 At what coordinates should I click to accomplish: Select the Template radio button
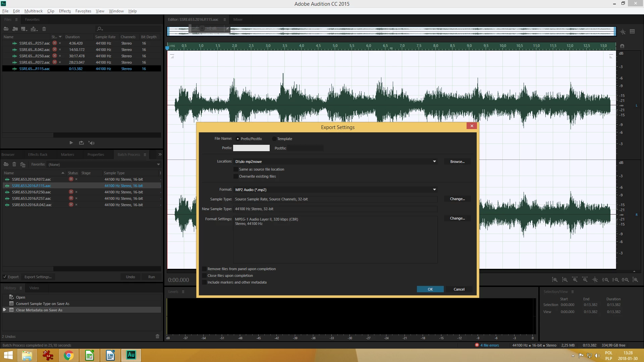[274, 139]
